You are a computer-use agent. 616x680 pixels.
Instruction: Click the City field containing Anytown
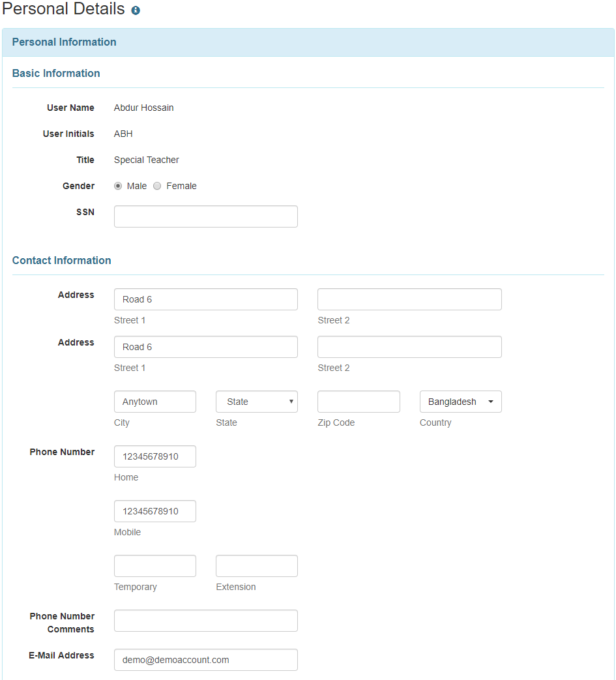coord(155,402)
